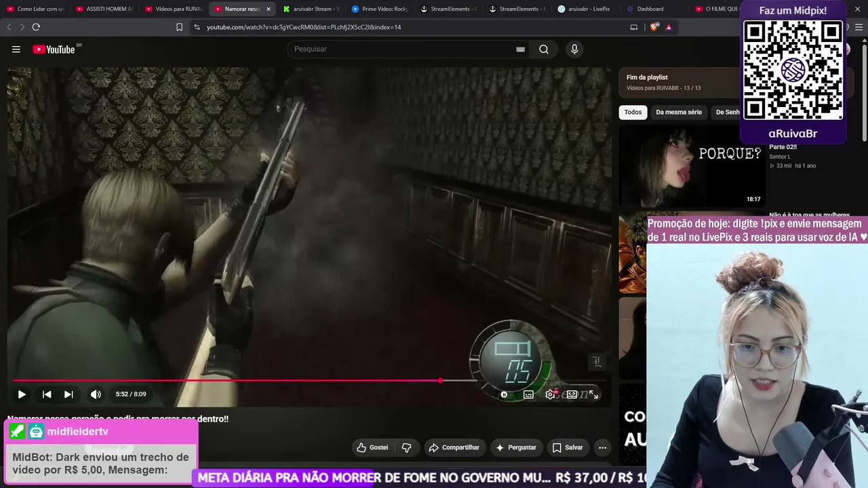868x488 pixels.
Task: Bookmark this page from the address bar
Action: (x=179, y=27)
